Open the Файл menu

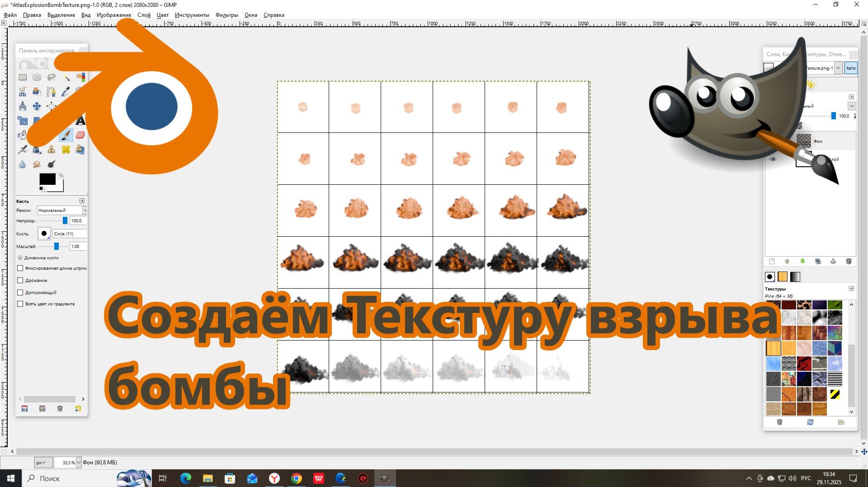(x=10, y=15)
